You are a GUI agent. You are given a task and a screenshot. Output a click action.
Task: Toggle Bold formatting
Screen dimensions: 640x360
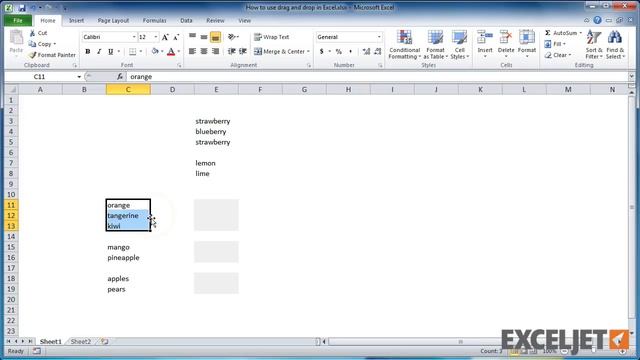[x=87, y=51]
